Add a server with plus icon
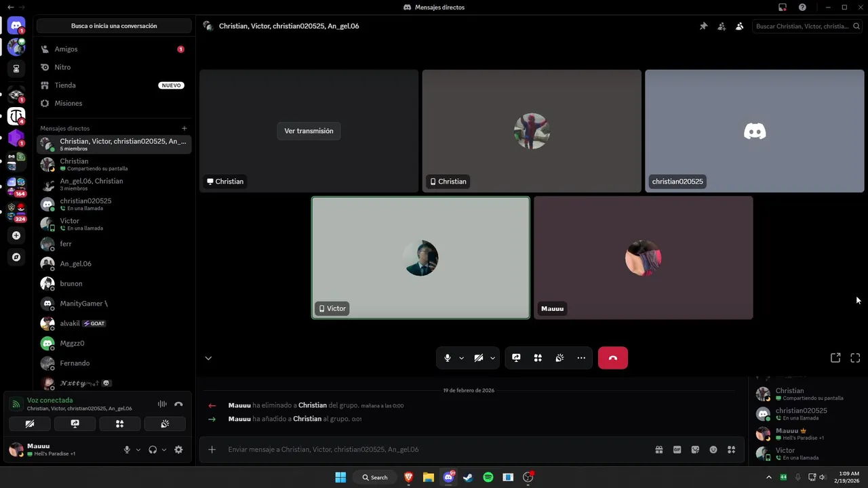Image resolution: width=868 pixels, height=488 pixels. pos(16,235)
